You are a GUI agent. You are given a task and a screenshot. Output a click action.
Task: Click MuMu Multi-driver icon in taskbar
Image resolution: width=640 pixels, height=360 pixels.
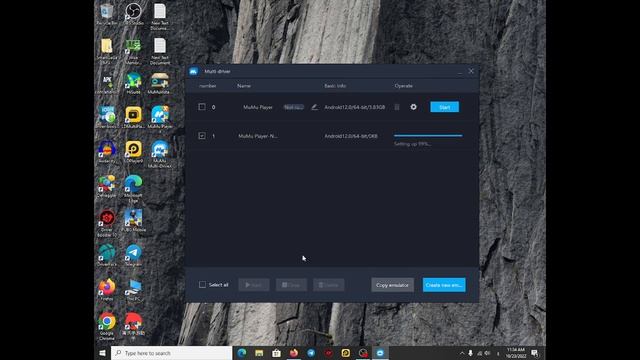pos(380,353)
